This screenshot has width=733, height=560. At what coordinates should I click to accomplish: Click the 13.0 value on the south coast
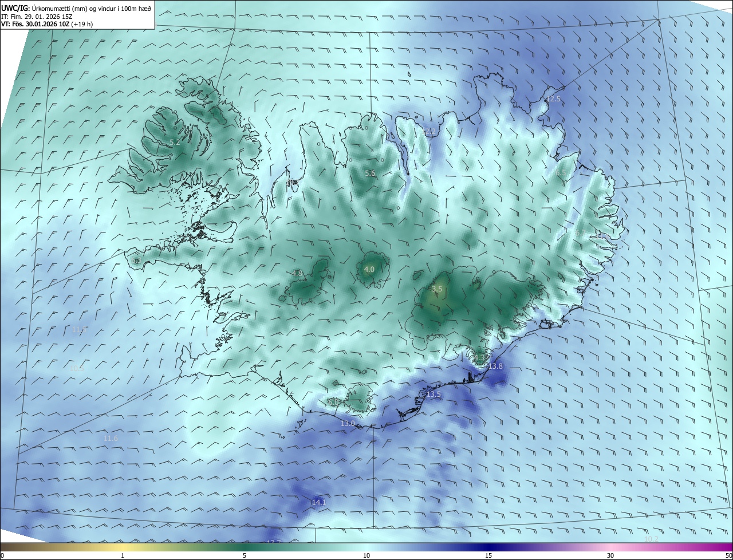(348, 423)
